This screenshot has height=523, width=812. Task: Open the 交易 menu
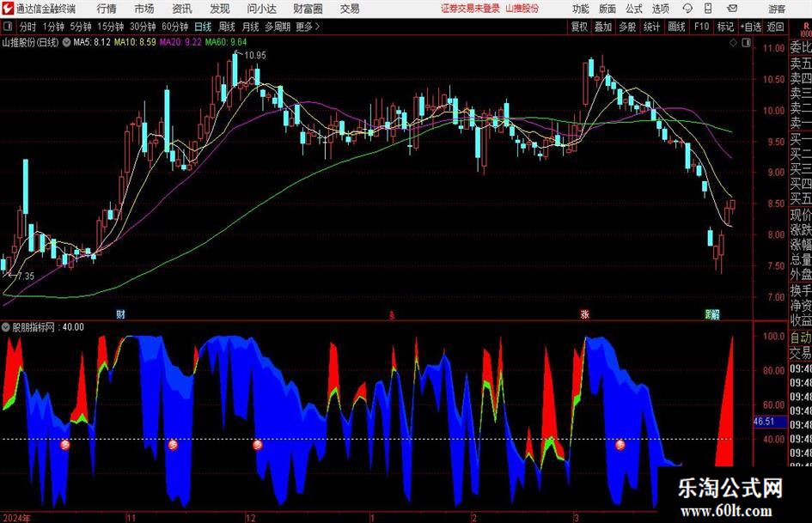[350, 9]
